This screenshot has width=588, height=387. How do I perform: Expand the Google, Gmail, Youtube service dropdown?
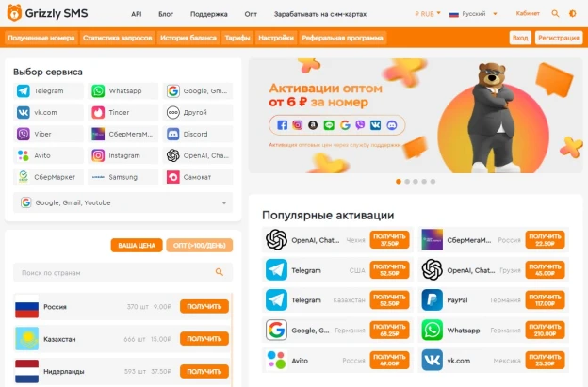tap(123, 202)
